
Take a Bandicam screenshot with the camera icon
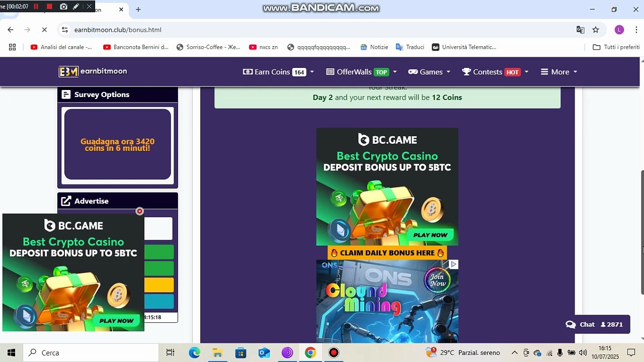[63, 7]
